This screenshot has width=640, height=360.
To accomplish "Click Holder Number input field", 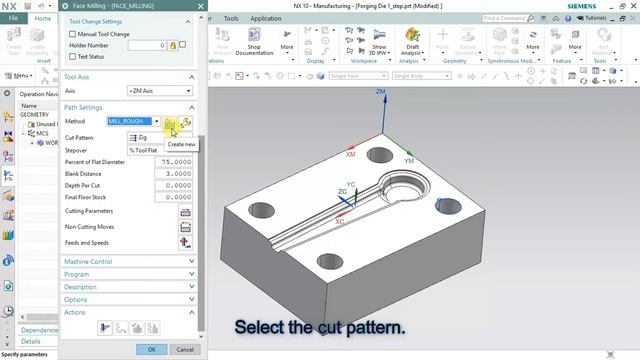I will click(x=147, y=45).
